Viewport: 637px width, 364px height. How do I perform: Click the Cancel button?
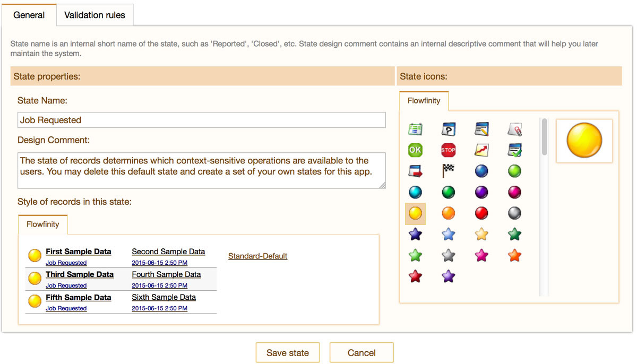tap(361, 353)
